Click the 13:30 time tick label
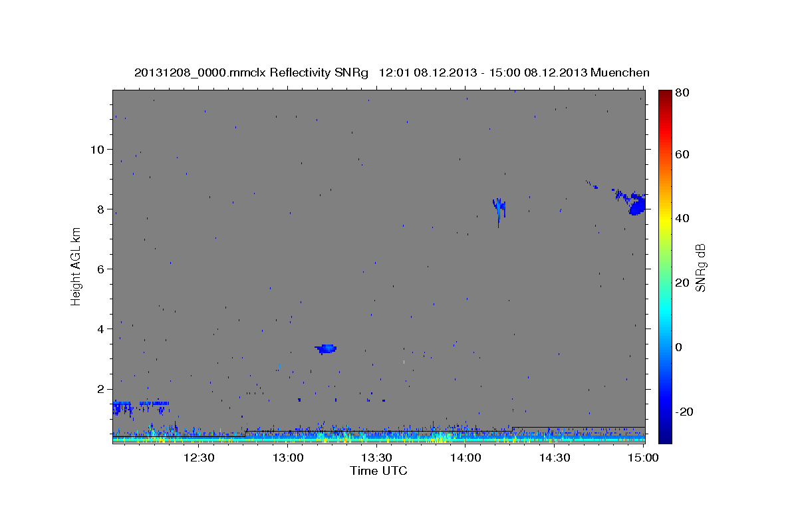This screenshot has height=532, width=798. (x=377, y=458)
